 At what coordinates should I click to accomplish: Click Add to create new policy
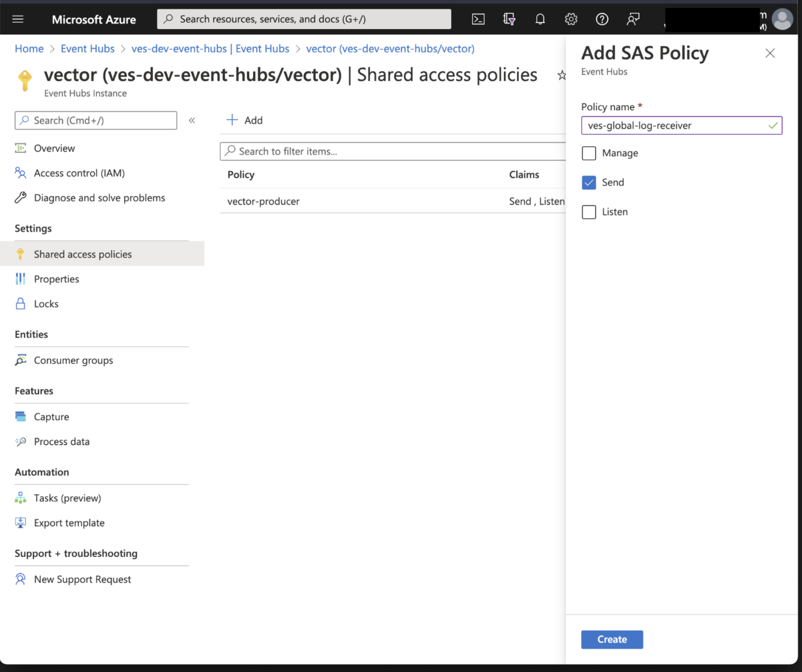tap(244, 120)
